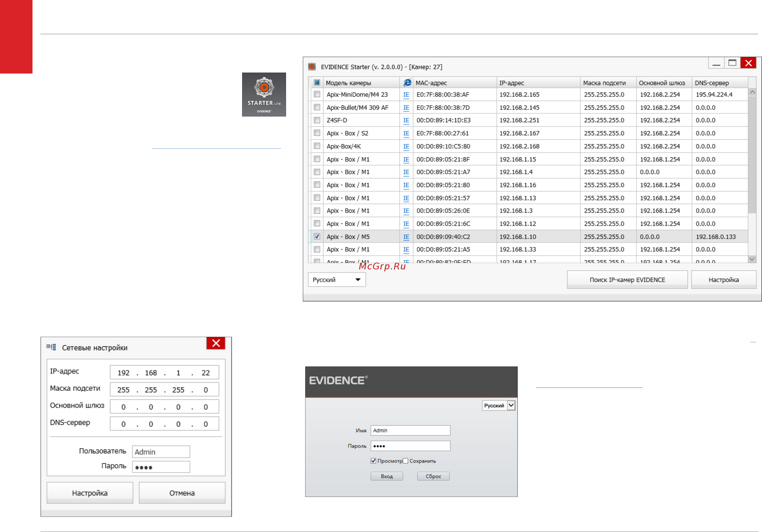
Task: Open the STARTER LITE application icon
Action: point(264,95)
